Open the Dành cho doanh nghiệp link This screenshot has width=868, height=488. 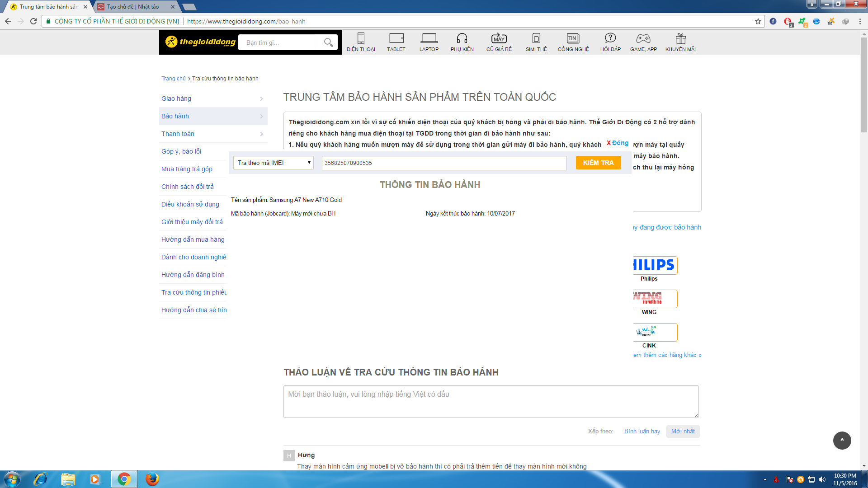click(x=194, y=257)
